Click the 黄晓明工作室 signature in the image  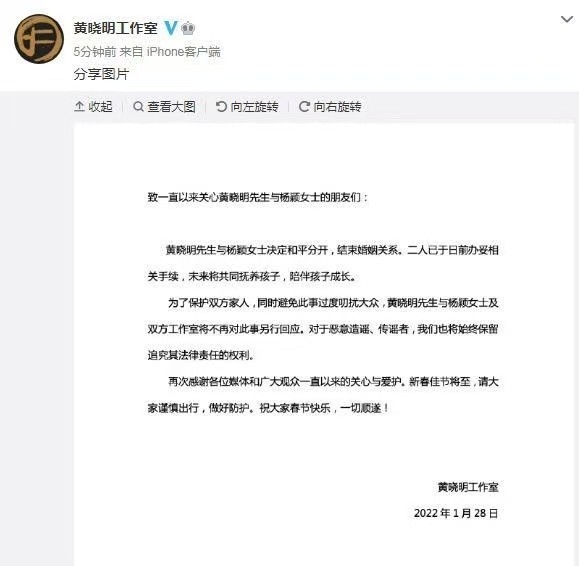click(468, 487)
